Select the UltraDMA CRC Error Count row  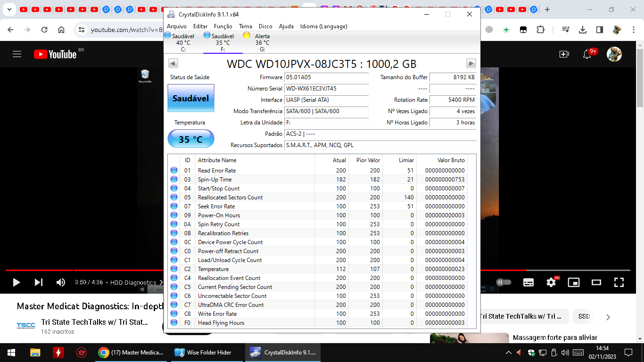tap(319, 304)
